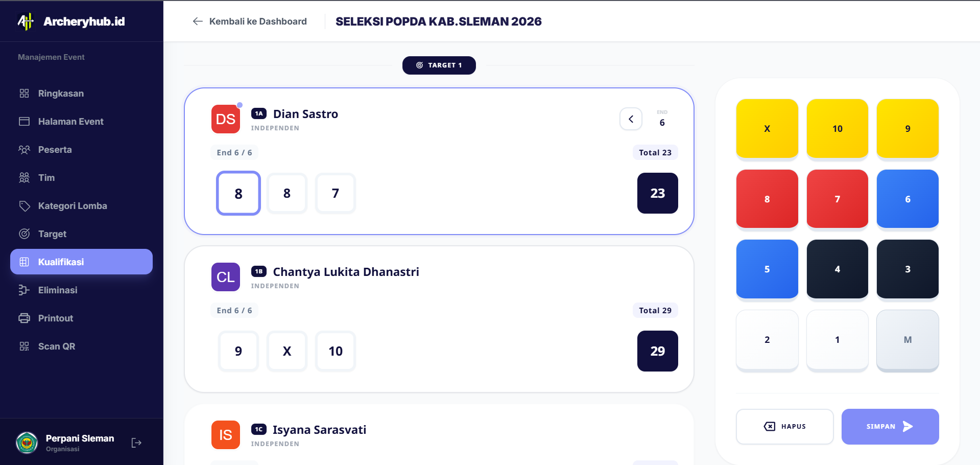Open the Printout printer icon

pos(24,318)
